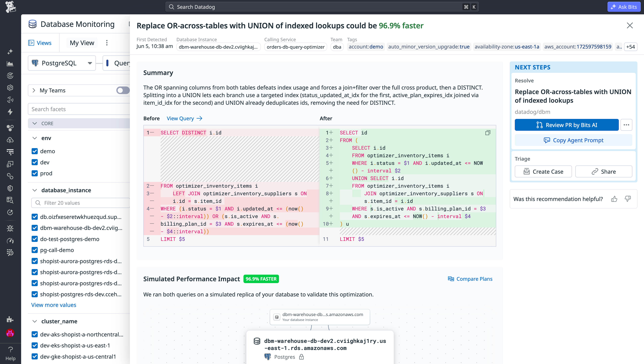
Task: Open the hexagons infrastructure sidebar icon
Action: [10, 128]
